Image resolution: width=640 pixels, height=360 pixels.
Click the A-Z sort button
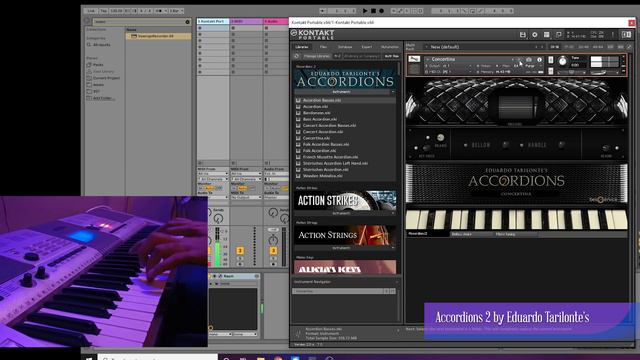pyautogui.click(x=337, y=56)
